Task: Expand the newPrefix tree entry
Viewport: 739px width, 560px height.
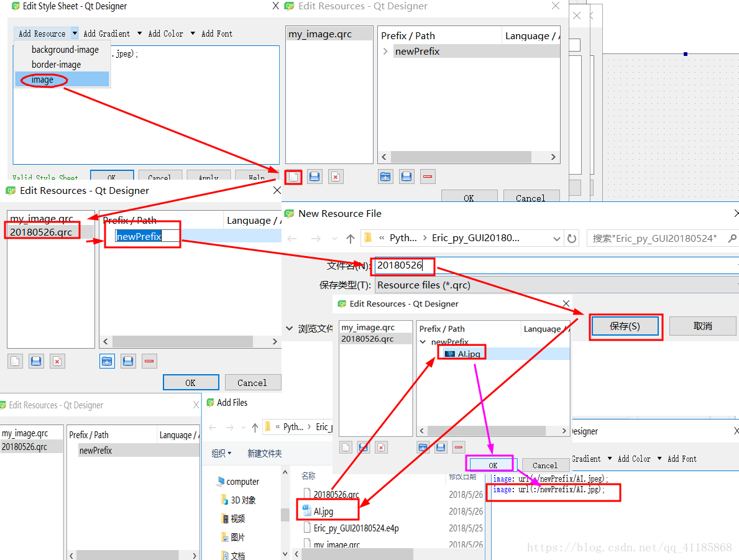Action: tap(386, 51)
